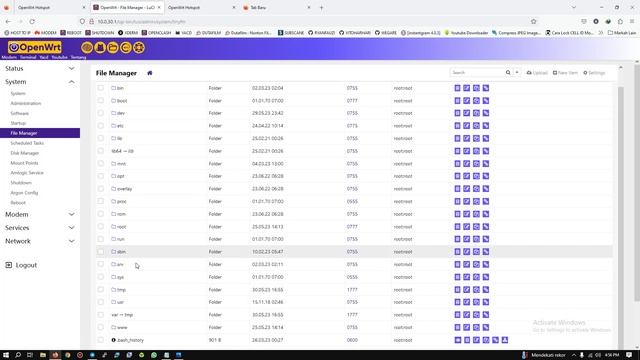Click the folder round icon in OpenWrt header
640x360 pixels.
pos(113,48)
